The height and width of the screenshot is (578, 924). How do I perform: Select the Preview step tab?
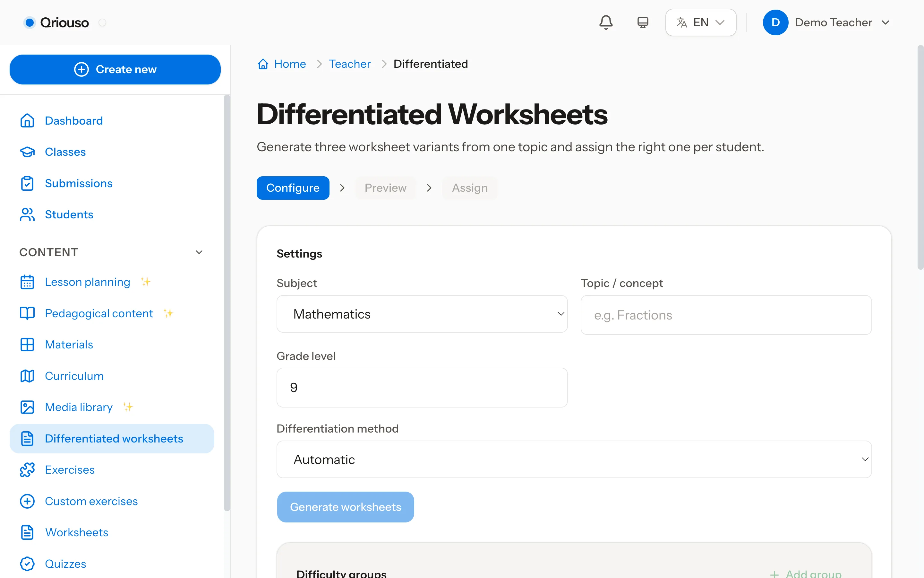(386, 188)
